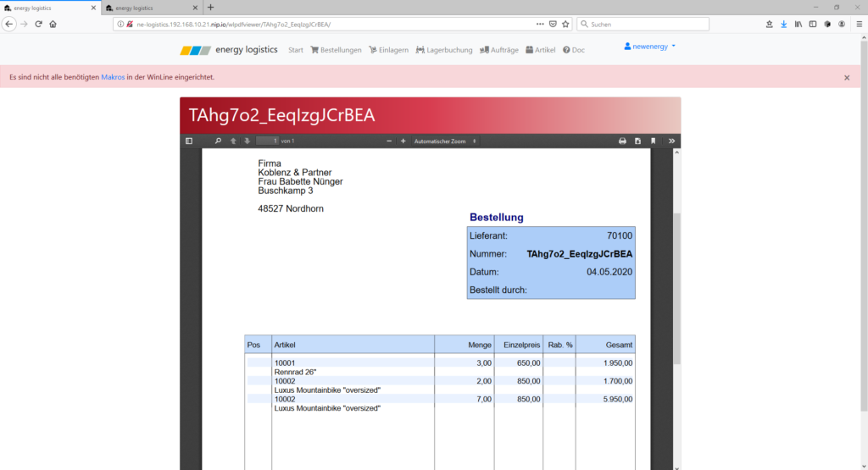Open a new browser tab
This screenshot has width=868, height=470.
click(210, 8)
